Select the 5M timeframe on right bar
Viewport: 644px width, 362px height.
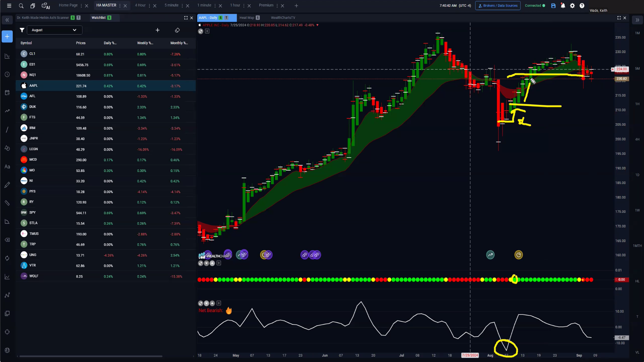(x=637, y=69)
